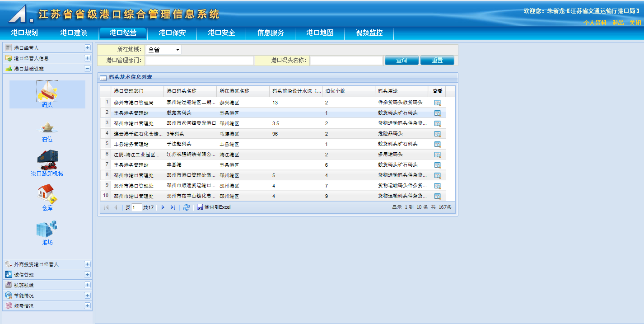Open the 所在地域 全省 dropdown
The image size is (644, 324).
click(x=163, y=50)
